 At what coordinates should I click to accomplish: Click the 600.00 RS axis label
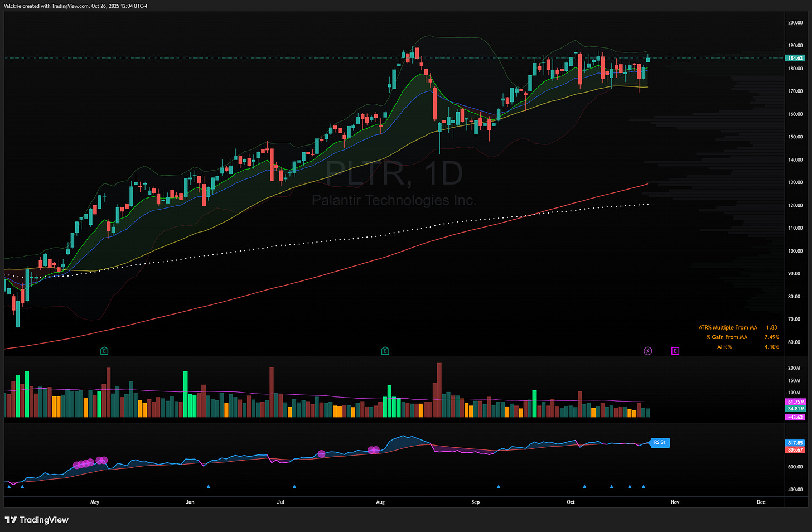(x=795, y=467)
